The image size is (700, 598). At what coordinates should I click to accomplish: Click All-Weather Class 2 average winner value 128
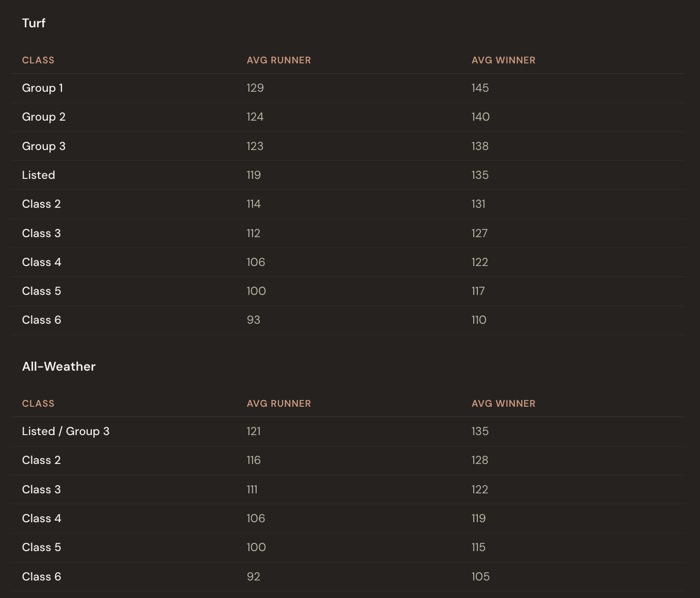(x=479, y=460)
